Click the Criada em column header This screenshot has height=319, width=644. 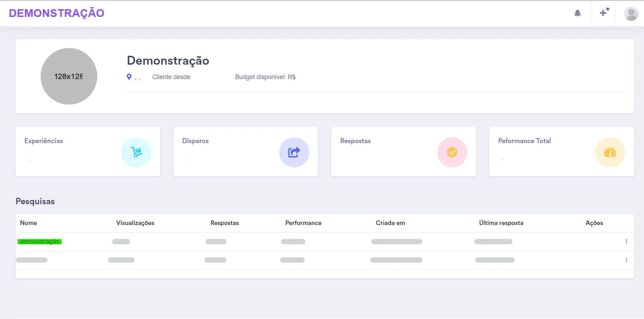pyautogui.click(x=391, y=223)
